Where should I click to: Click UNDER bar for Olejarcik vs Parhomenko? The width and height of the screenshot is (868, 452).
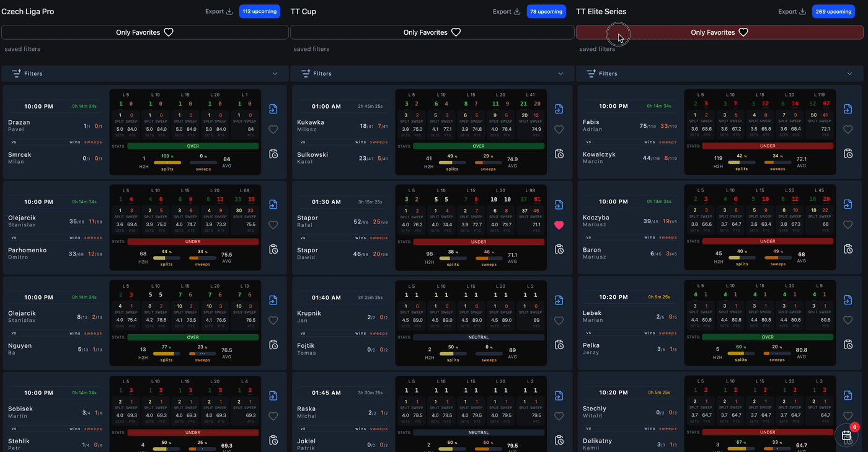coord(193,242)
